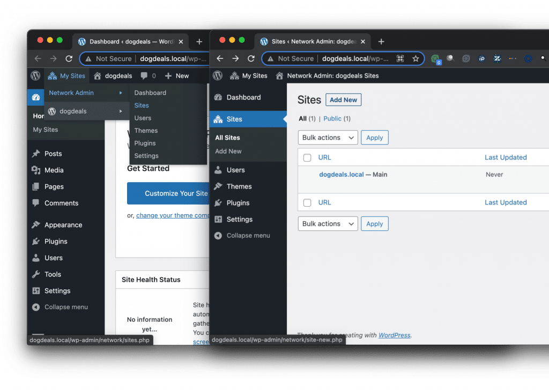This screenshot has width=549, height=392.
Task: Expand the dogdeals site flyout submenu
Action: 86,111
